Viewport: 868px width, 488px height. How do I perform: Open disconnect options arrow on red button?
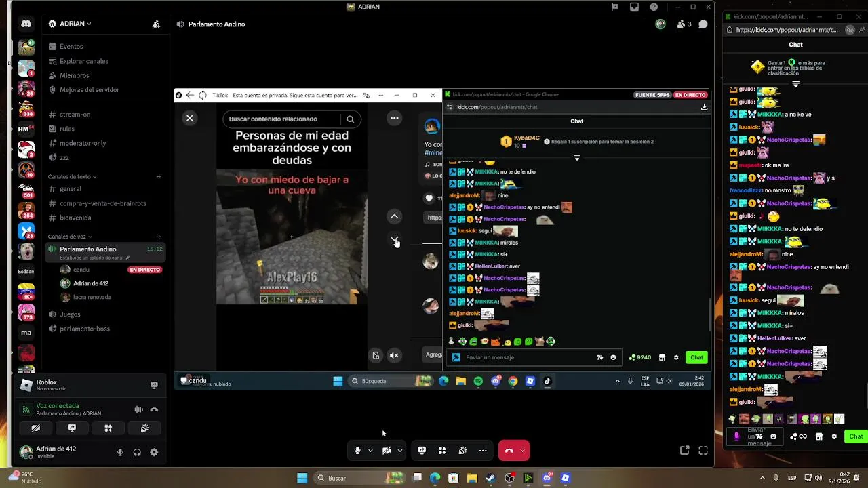tap(522, 450)
